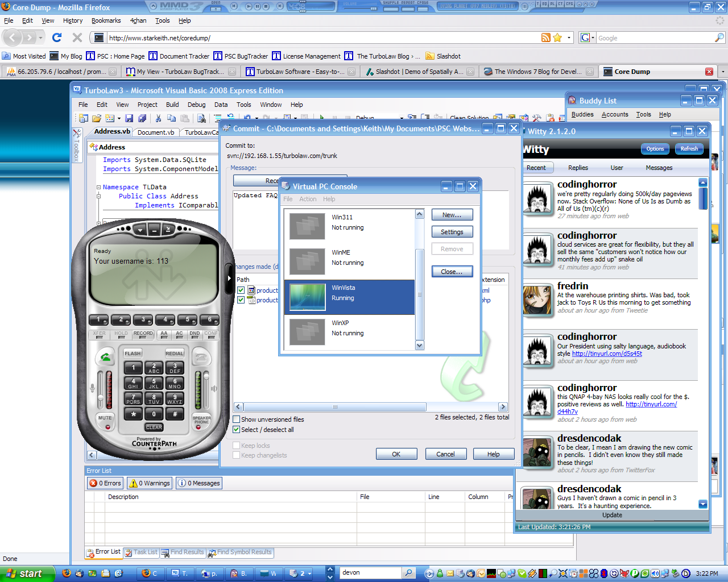The image size is (728, 582).
Task: Select softphone line 3 button
Action: point(143,320)
